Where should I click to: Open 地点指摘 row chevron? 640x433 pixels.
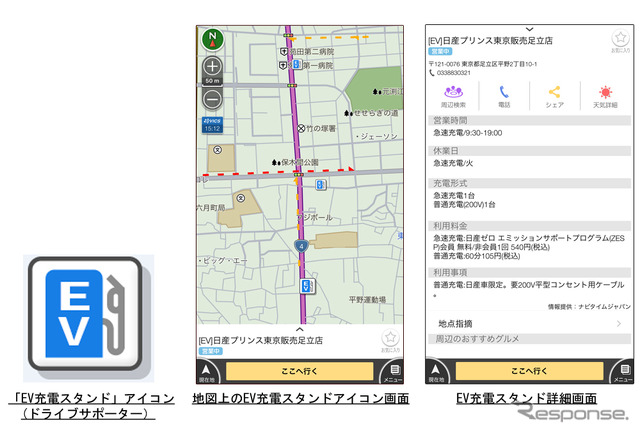[x=619, y=324]
